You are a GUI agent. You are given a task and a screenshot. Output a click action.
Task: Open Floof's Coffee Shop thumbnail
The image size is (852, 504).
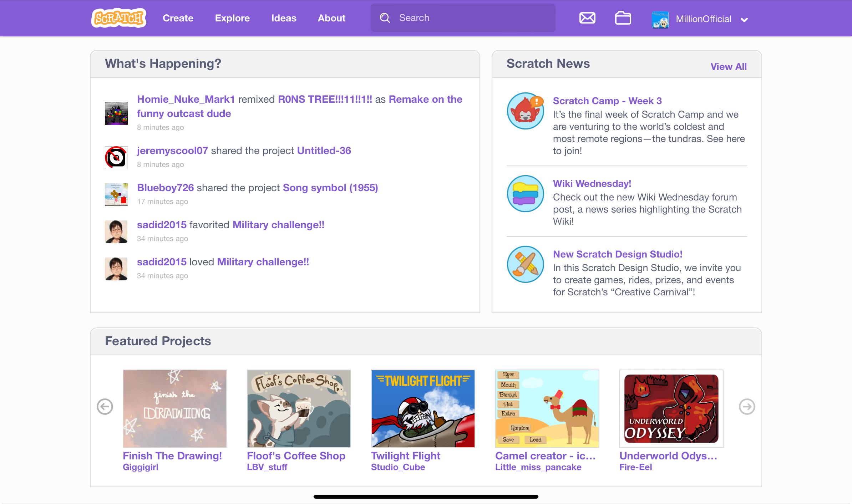pyautogui.click(x=299, y=409)
